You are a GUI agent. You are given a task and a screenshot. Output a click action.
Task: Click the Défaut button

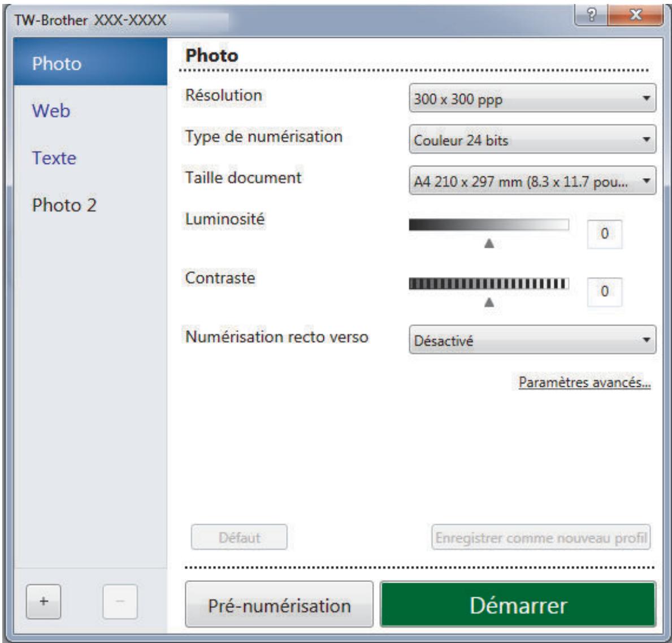click(239, 537)
